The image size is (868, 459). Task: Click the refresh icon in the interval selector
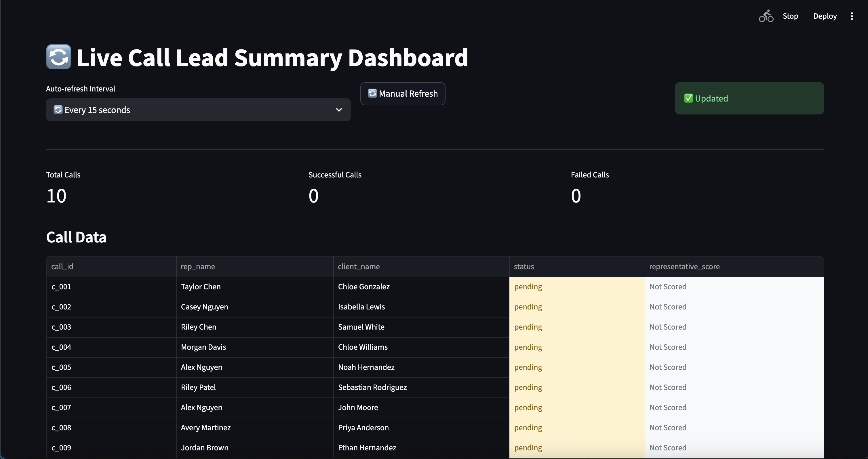coord(58,110)
